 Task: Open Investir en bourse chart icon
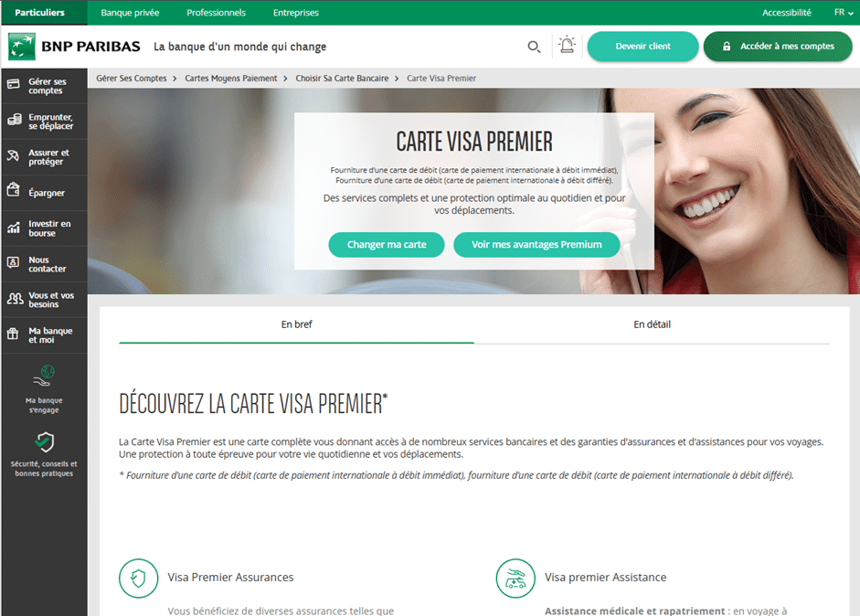14,227
